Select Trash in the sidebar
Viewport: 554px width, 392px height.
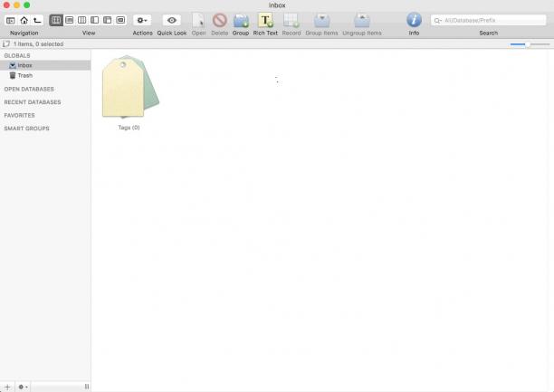(x=45, y=76)
